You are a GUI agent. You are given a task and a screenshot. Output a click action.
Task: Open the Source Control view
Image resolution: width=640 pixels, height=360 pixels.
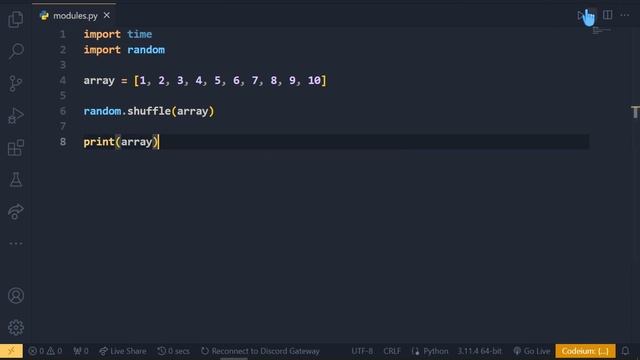16,83
